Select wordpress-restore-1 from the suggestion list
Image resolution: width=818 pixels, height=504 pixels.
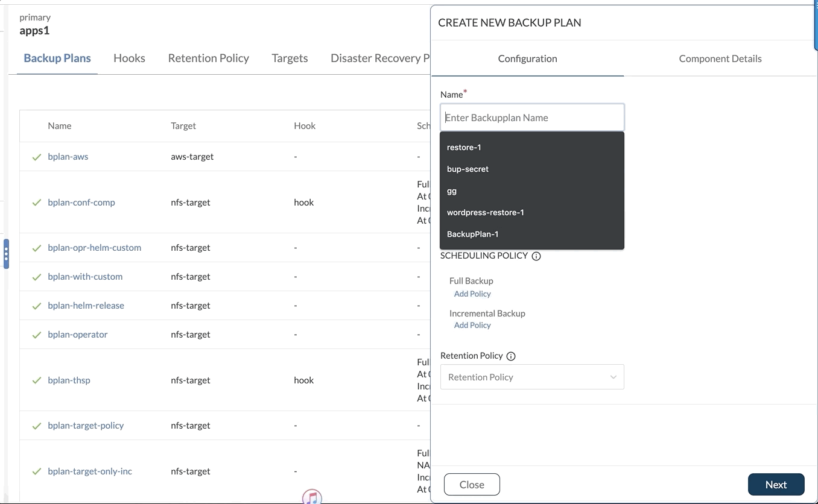click(532, 212)
